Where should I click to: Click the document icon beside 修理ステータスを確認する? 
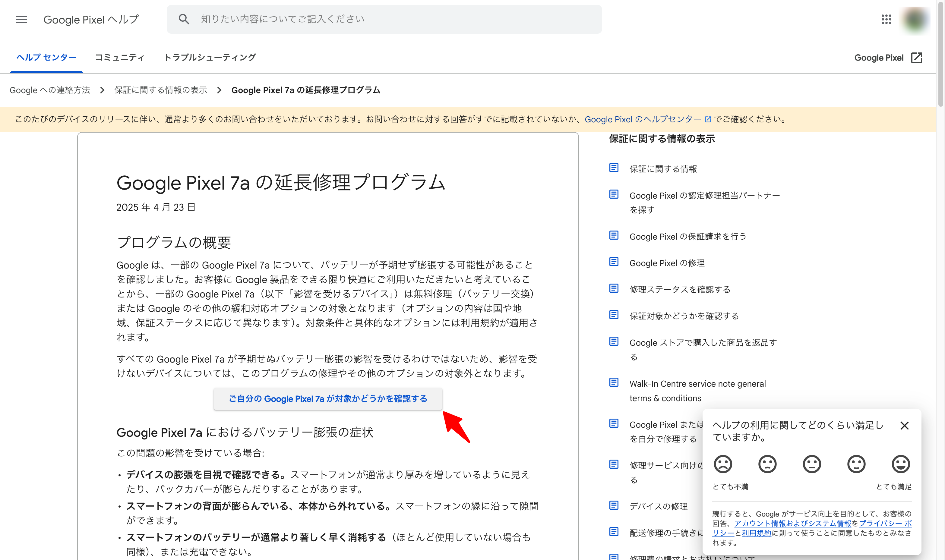click(x=614, y=288)
